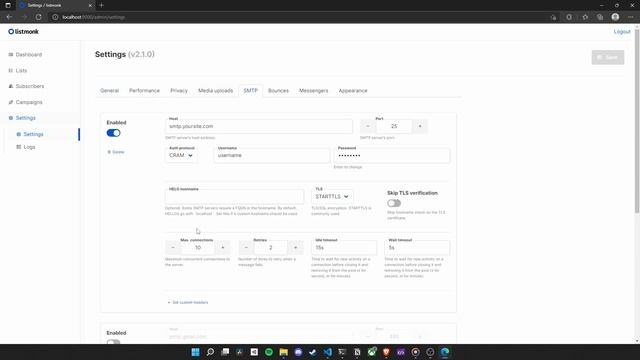Click the Wait timeout field
Image resolution: width=640 pixels, height=360 pixels.
tap(417, 247)
